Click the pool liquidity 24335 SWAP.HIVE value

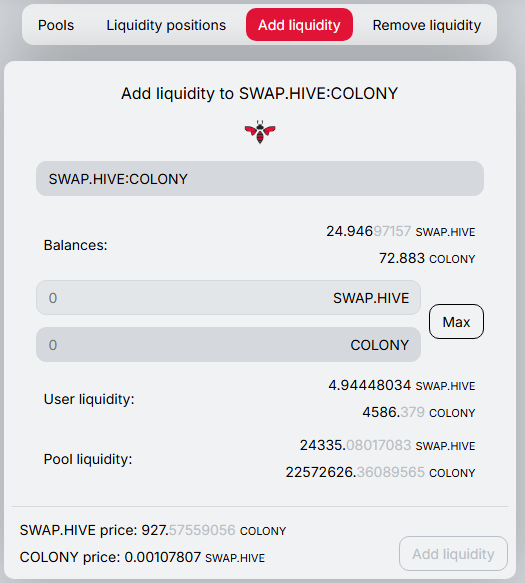pos(388,445)
